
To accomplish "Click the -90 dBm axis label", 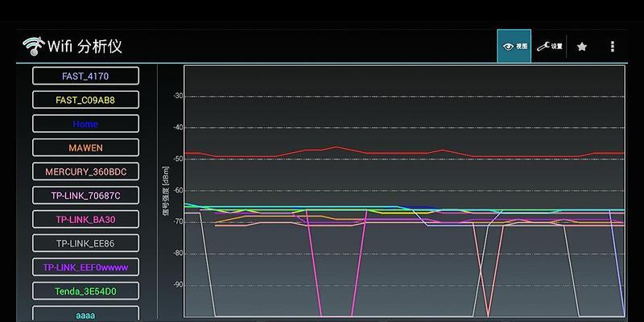I will click(x=177, y=285).
